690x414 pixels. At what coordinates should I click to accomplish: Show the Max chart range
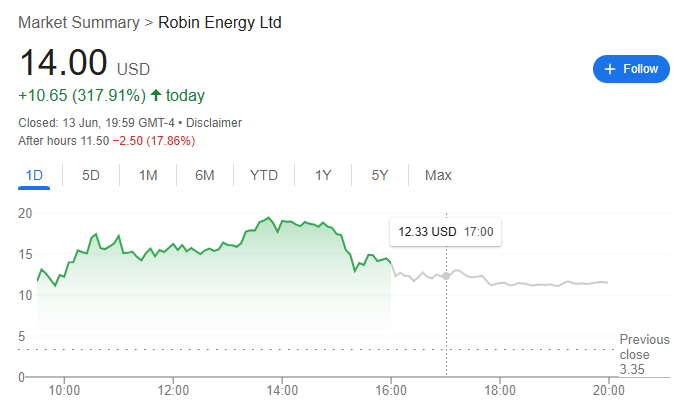coord(438,175)
